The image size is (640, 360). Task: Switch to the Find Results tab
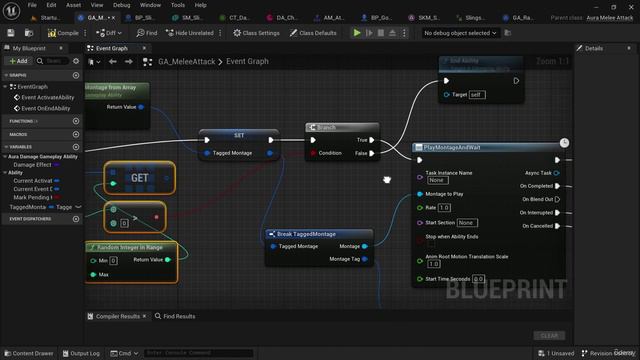point(176,316)
